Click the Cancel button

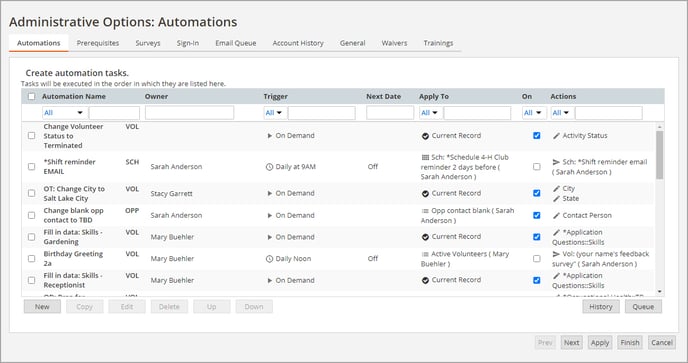662,343
